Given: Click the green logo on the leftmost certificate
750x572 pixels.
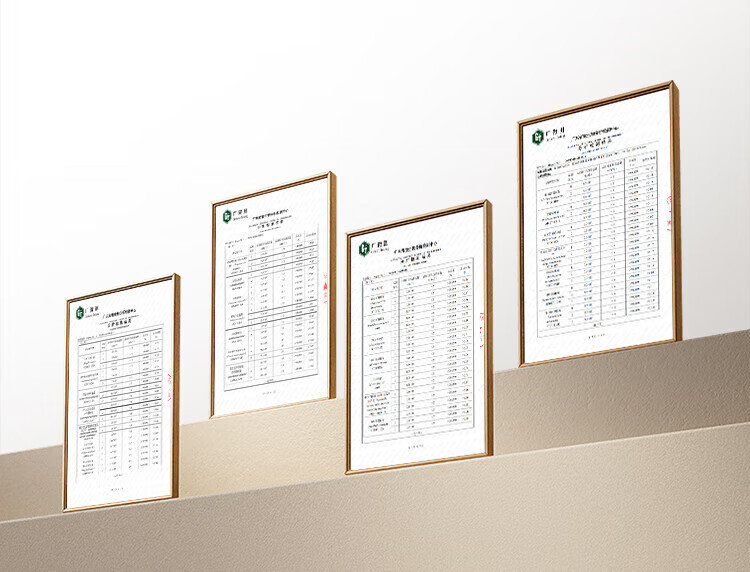Looking at the screenshot, I should [81, 312].
